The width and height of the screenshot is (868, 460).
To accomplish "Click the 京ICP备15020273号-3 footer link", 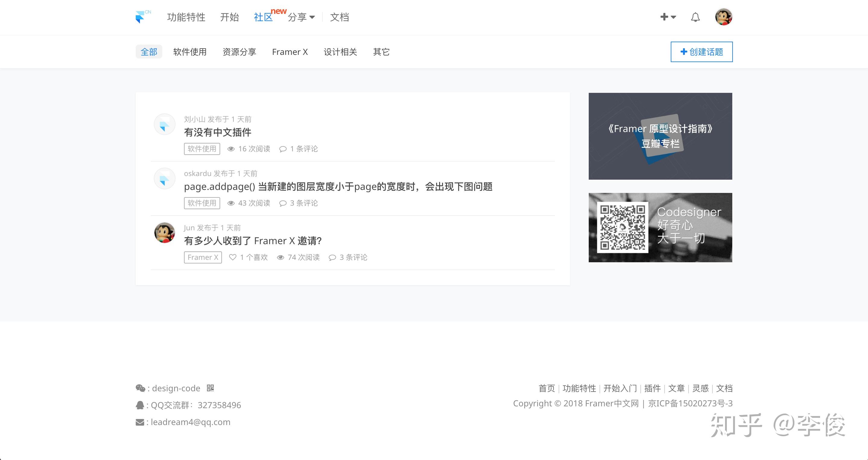I will tap(690, 403).
